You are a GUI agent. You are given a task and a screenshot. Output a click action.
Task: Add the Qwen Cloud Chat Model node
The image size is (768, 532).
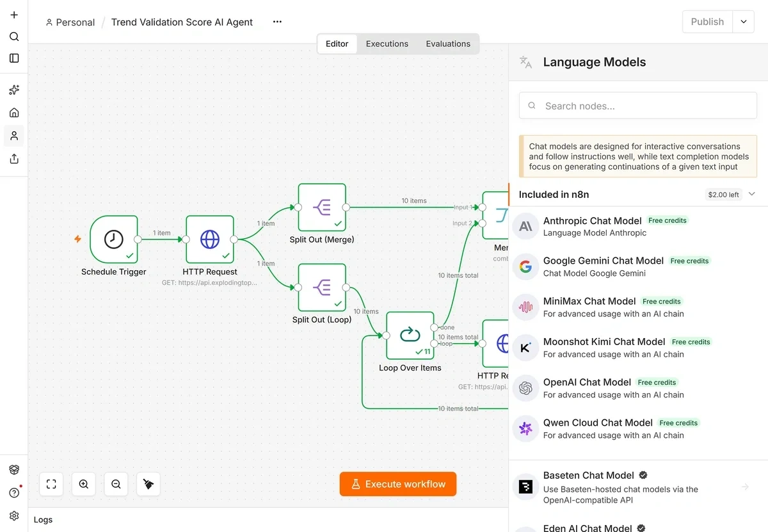click(638, 428)
